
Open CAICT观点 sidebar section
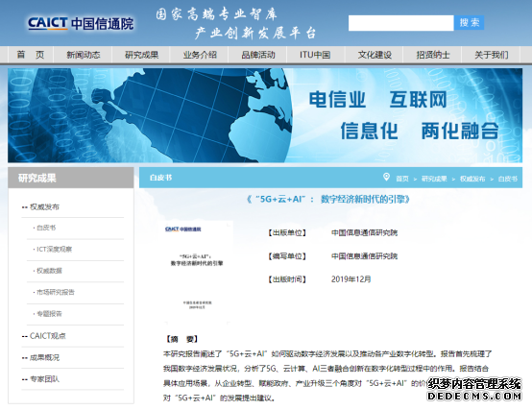point(47,336)
